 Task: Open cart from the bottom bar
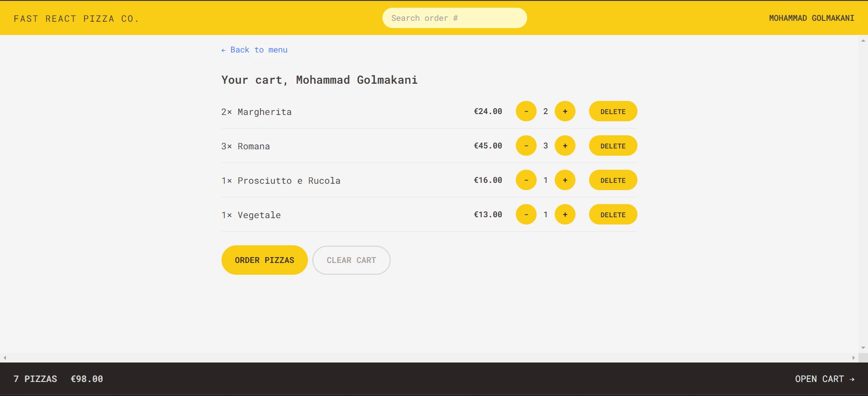(824, 379)
